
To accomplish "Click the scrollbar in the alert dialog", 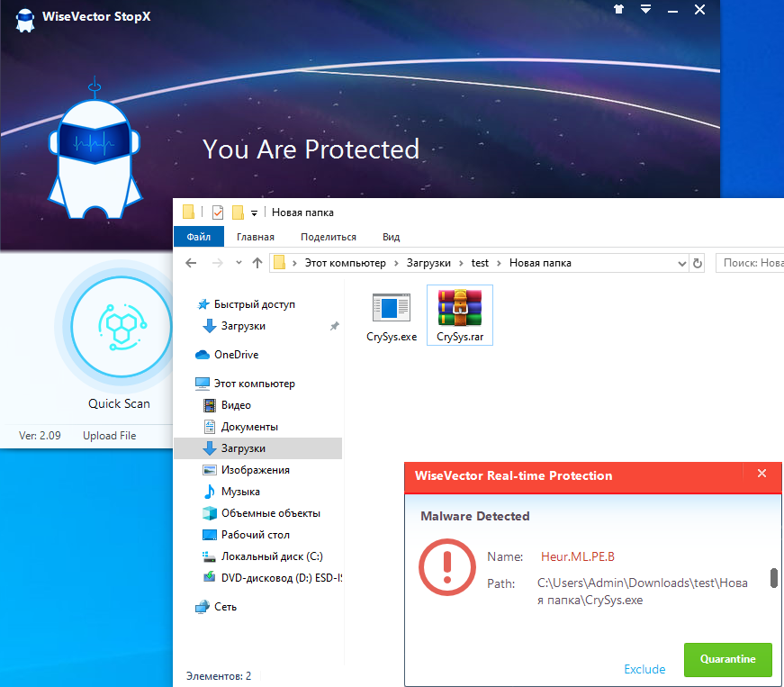I will pyautogui.click(x=774, y=578).
